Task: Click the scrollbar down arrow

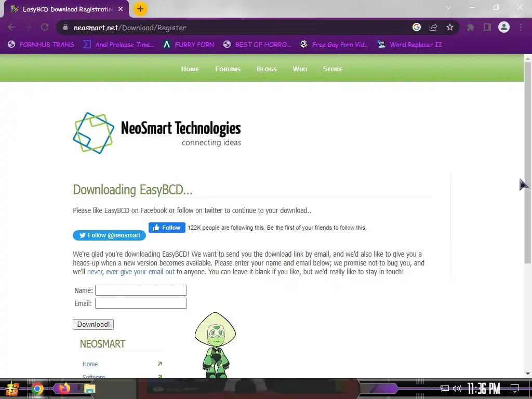Action: click(528, 374)
